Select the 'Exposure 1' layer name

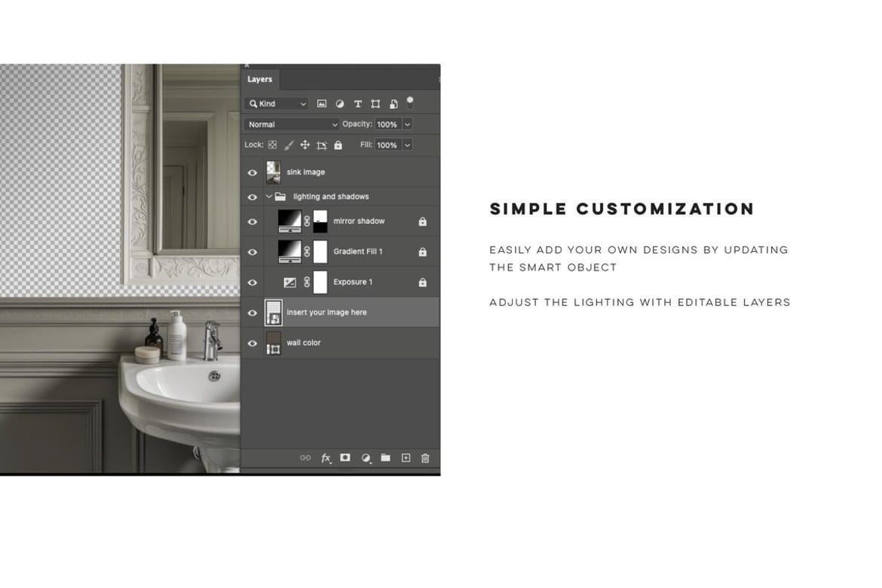click(353, 282)
